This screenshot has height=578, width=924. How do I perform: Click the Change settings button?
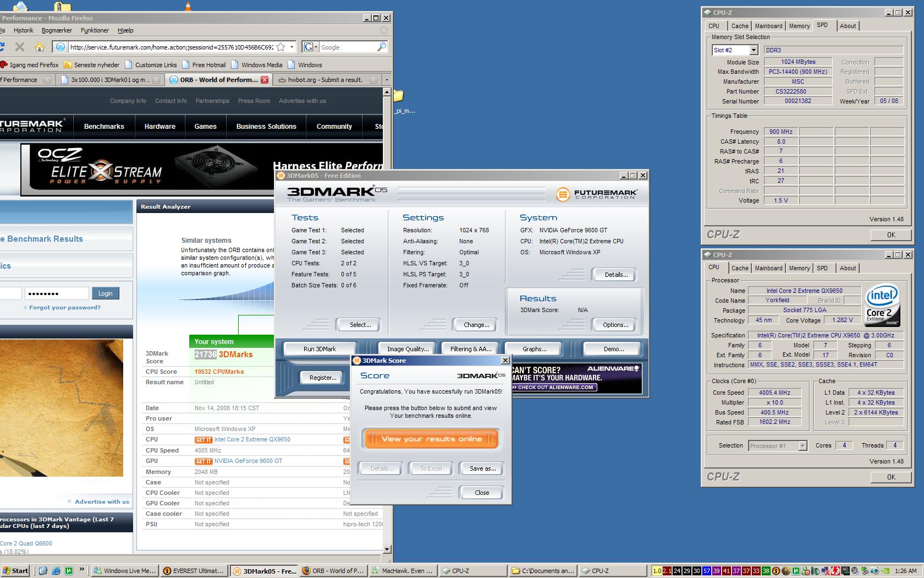(476, 325)
